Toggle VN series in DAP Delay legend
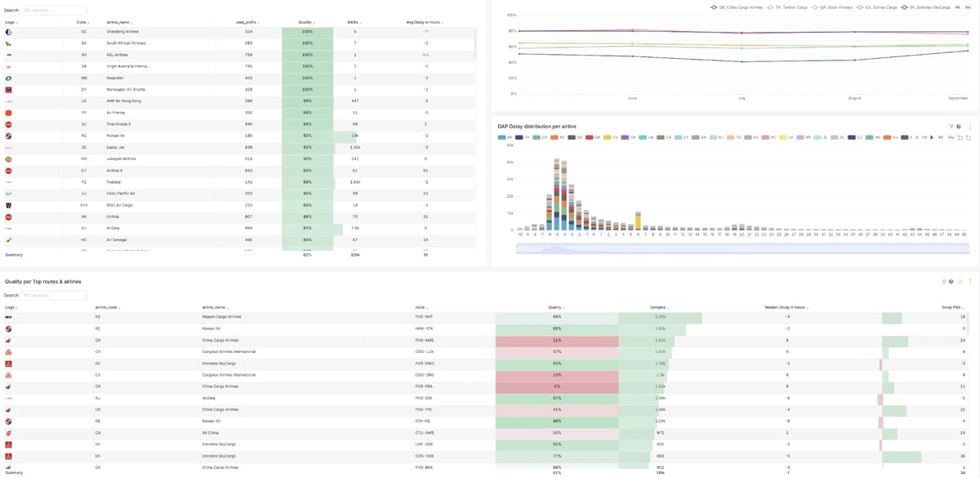Image resolution: width=980 pixels, height=478 pixels. pyautogui.click(x=873, y=137)
